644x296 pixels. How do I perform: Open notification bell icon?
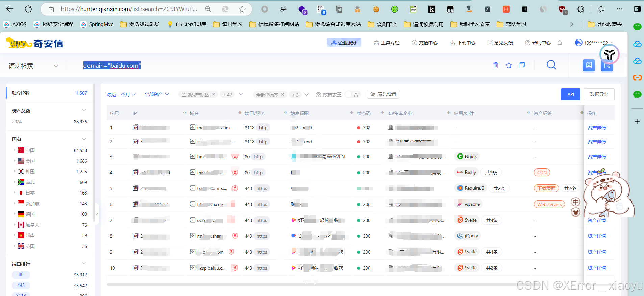point(560,43)
